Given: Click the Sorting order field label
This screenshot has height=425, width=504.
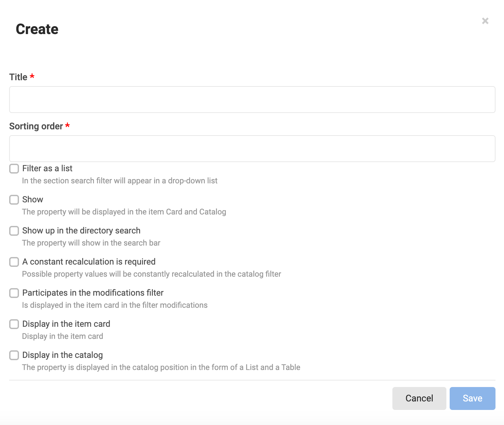Looking at the screenshot, I should click(36, 126).
